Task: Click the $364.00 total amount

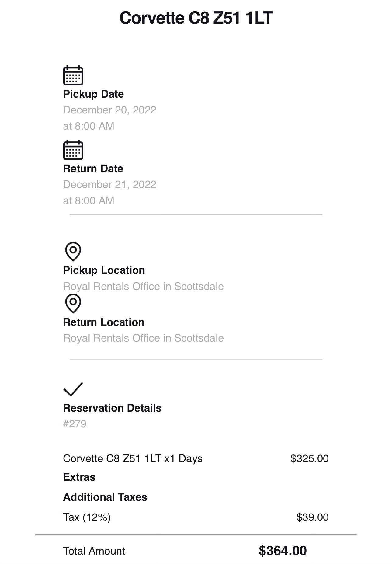Action: [x=283, y=551]
